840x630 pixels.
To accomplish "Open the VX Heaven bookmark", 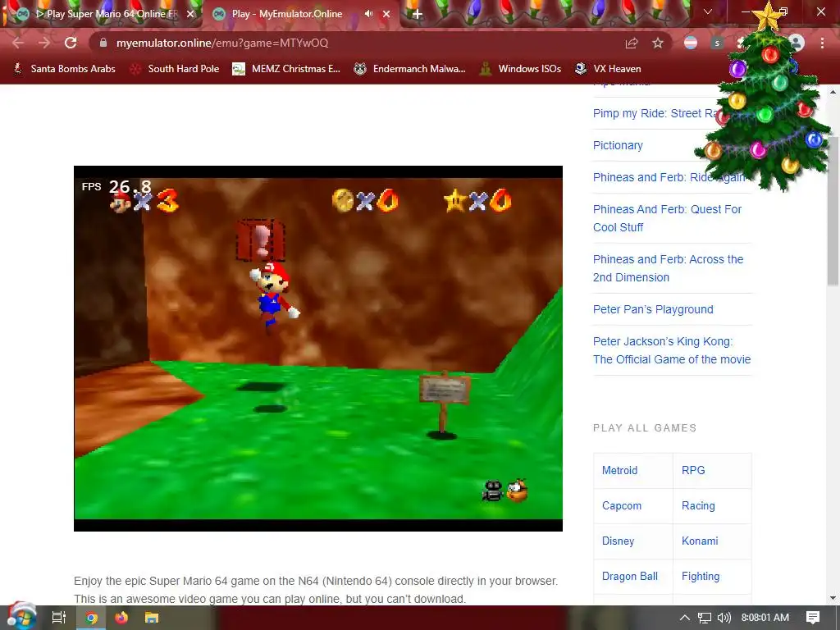I will [x=608, y=69].
